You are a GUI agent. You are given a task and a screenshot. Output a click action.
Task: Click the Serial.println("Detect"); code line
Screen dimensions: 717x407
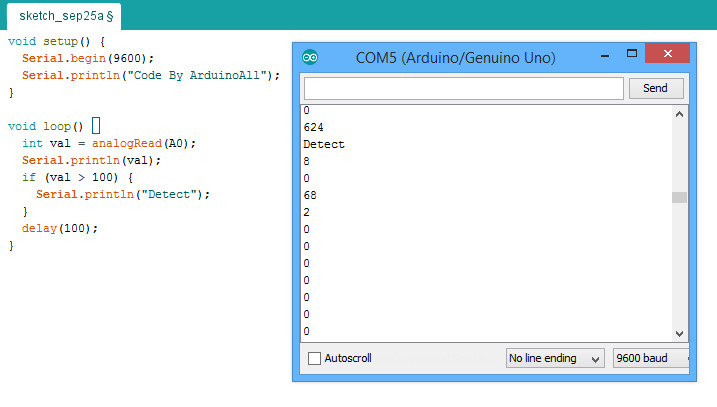(123, 194)
